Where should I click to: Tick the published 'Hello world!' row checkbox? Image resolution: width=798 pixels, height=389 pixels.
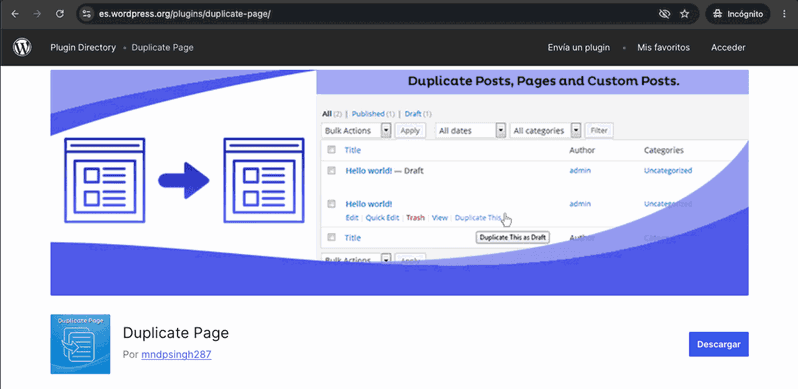331,204
